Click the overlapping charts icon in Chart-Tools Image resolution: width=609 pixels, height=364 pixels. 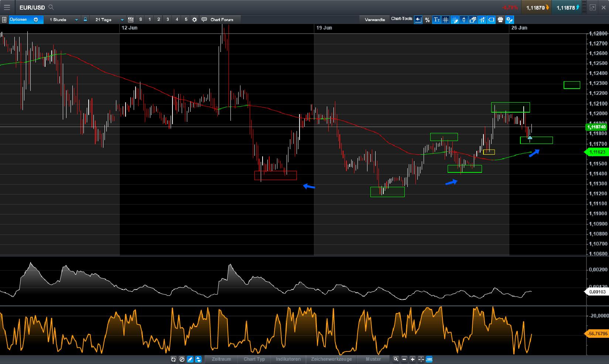click(x=473, y=20)
